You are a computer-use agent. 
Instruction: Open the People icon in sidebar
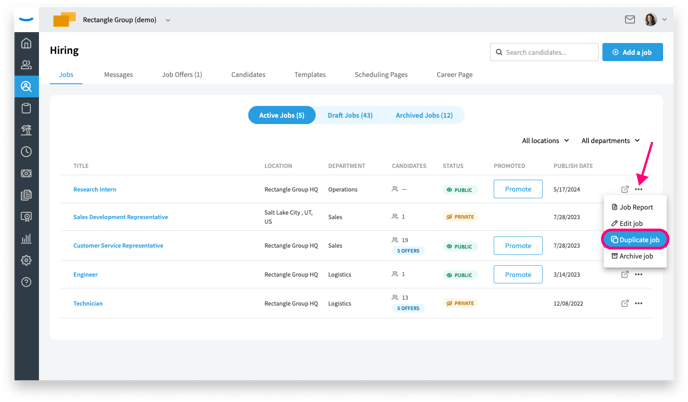26,65
